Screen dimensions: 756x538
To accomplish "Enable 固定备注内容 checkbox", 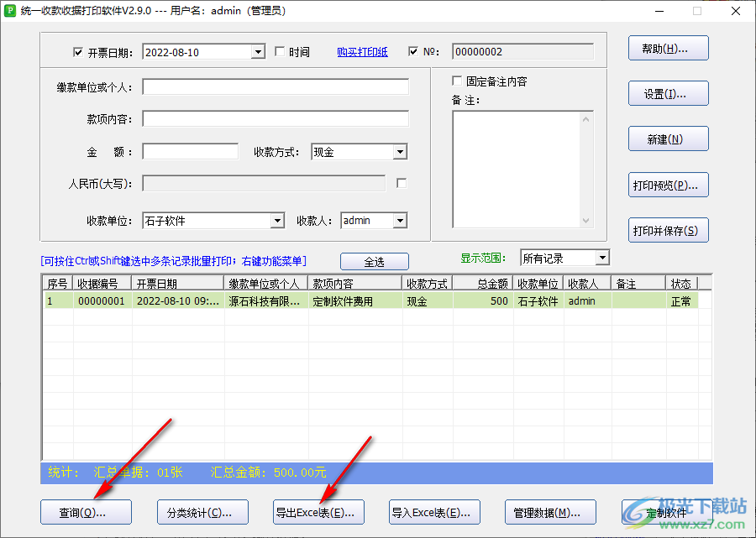I will pyautogui.click(x=458, y=81).
